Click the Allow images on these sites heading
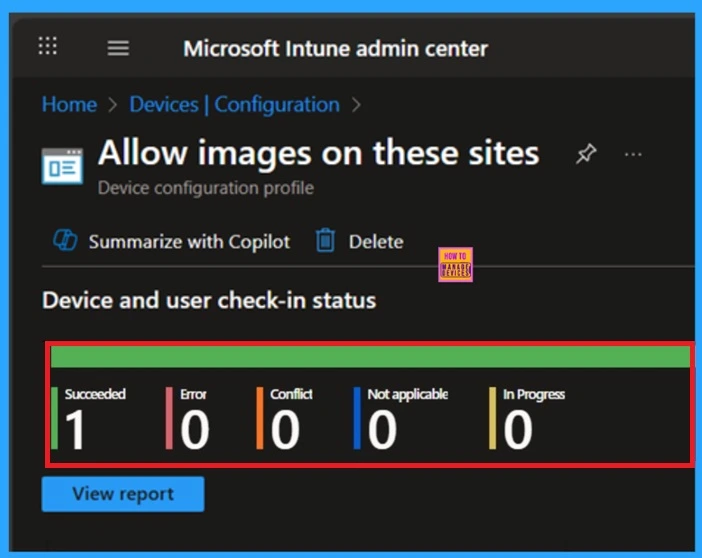702x558 pixels. click(x=319, y=153)
